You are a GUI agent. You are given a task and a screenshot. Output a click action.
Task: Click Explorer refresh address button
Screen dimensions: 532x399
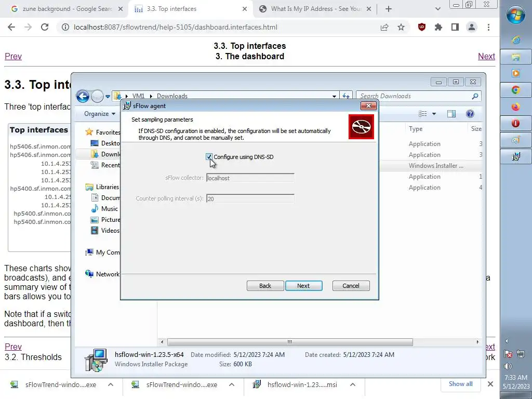[346, 96]
